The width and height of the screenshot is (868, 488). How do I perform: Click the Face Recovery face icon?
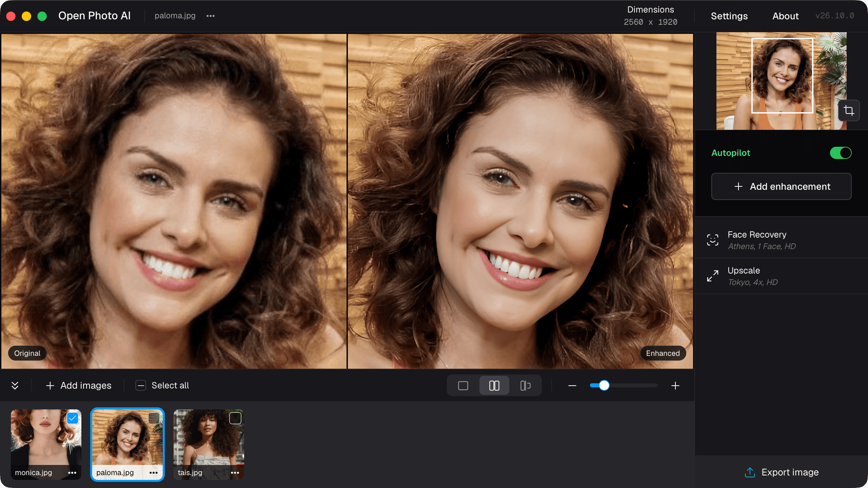[x=713, y=240]
